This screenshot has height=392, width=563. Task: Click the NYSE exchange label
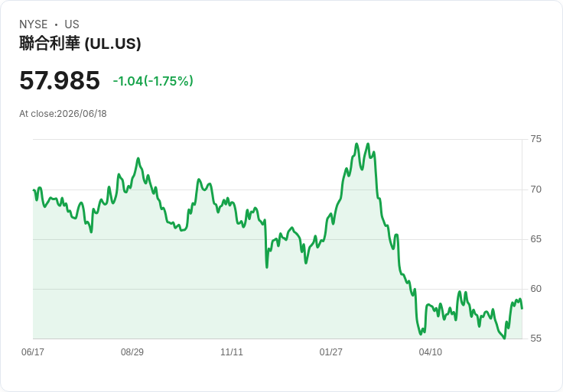coord(34,24)
